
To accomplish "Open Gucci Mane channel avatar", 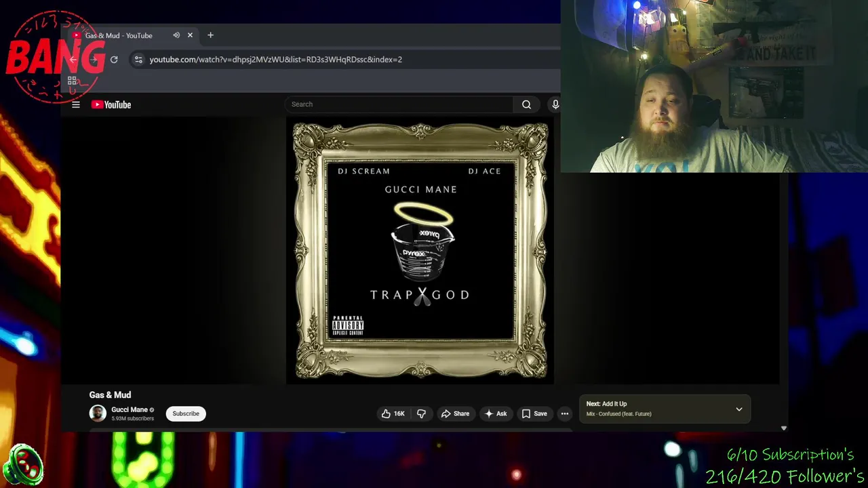I will tap(98, 413).
